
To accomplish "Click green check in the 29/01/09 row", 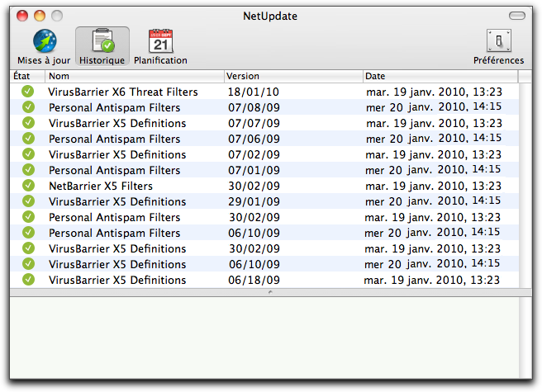I will point(28,201).
